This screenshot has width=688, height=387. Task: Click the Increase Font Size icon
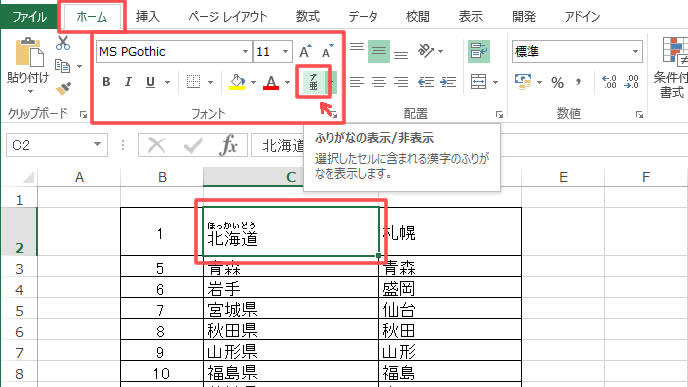305,52
